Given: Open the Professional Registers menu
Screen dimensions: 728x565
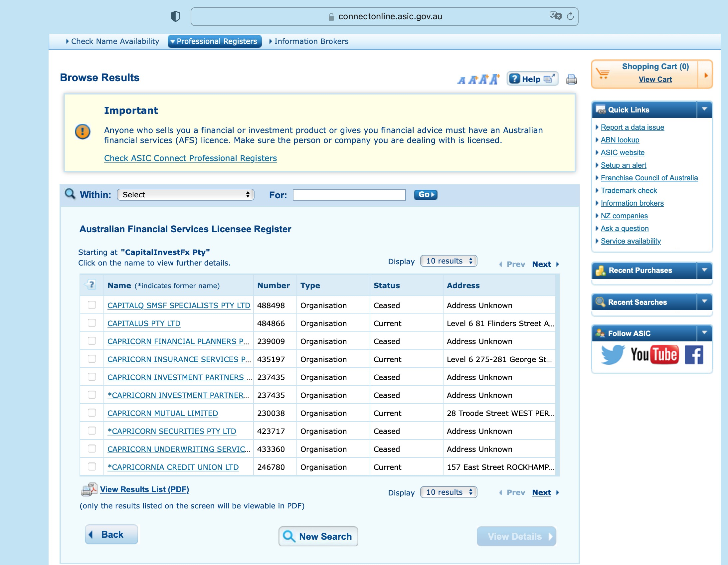Looking at the screenshot, I should pyautogui.click(x=214, y=41).
